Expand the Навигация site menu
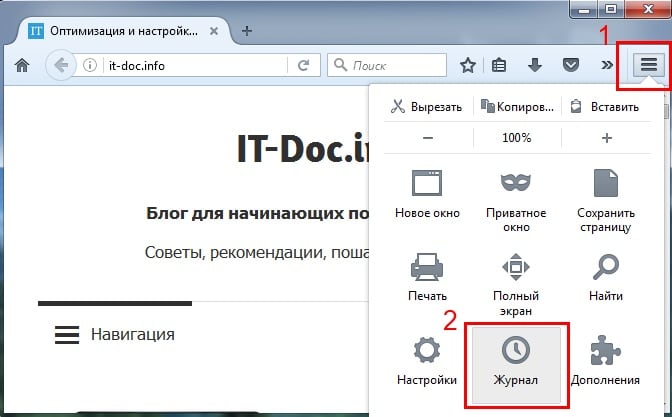Image resolution: width=672 pixels, height=417 pixels. click(115, 334)
